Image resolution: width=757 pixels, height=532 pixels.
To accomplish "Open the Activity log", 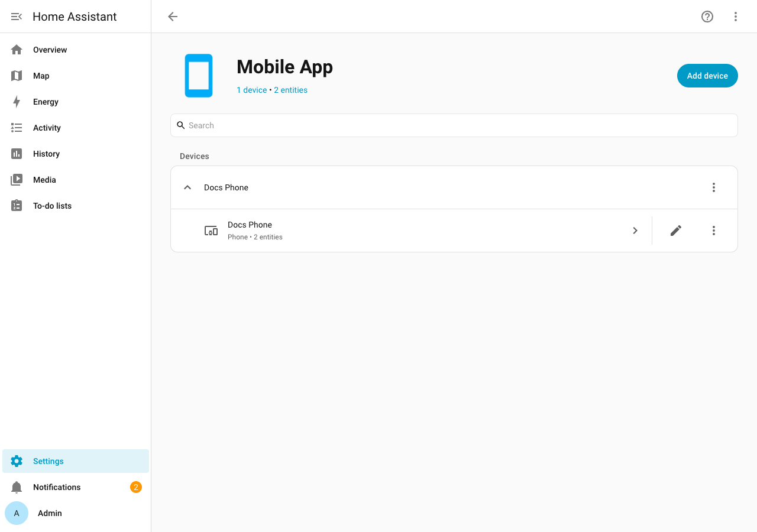I will click(x=76, y=128).
